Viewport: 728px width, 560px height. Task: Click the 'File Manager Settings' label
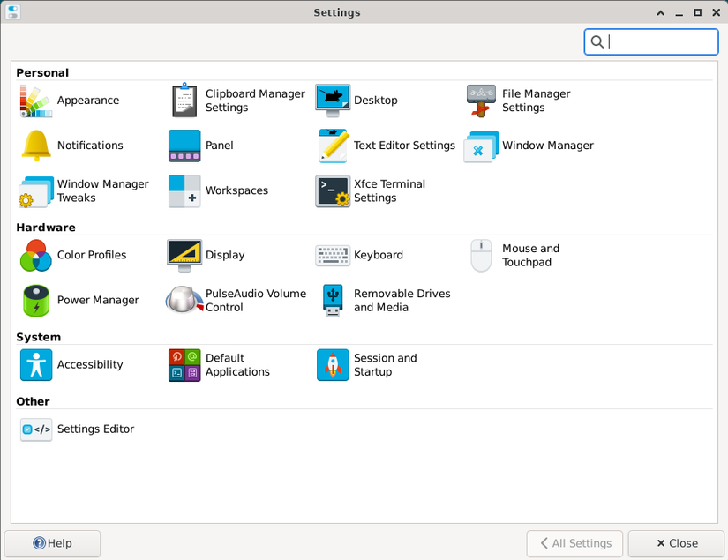(536, 101)
